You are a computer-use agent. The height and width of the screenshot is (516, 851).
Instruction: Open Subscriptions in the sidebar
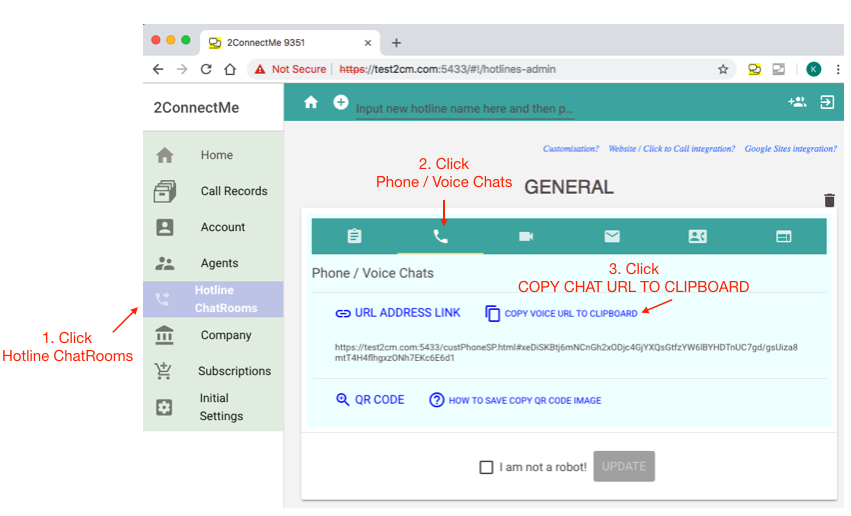(x=213, y=371)
